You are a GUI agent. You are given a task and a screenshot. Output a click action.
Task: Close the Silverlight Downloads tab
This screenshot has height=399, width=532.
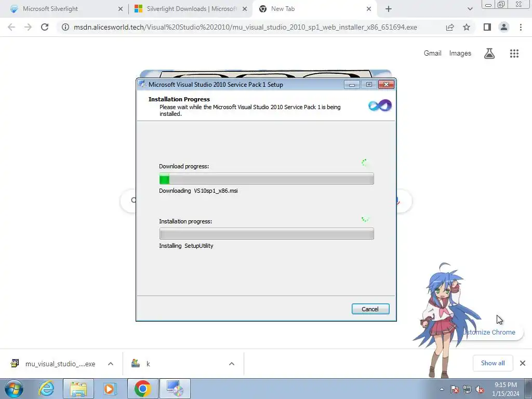(x=245, y=9)
